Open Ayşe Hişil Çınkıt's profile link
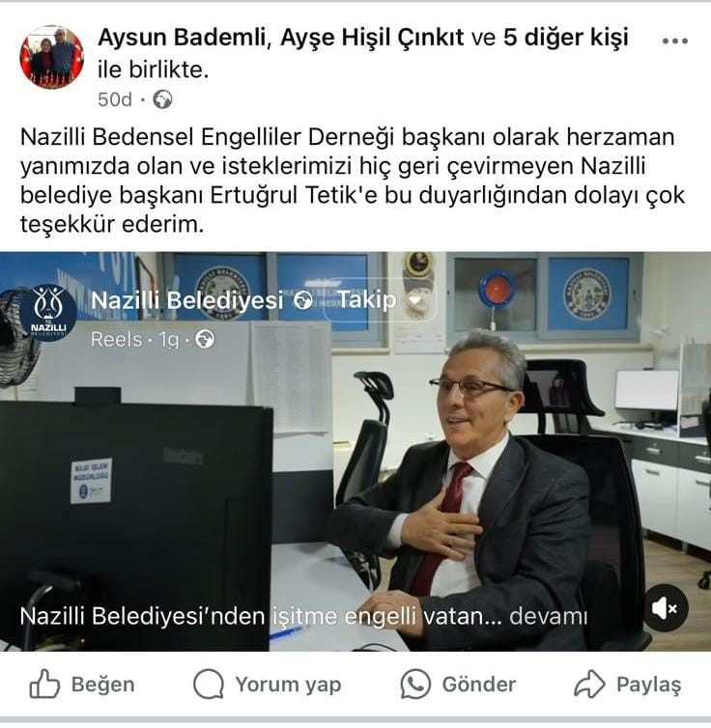 (372, 38)
